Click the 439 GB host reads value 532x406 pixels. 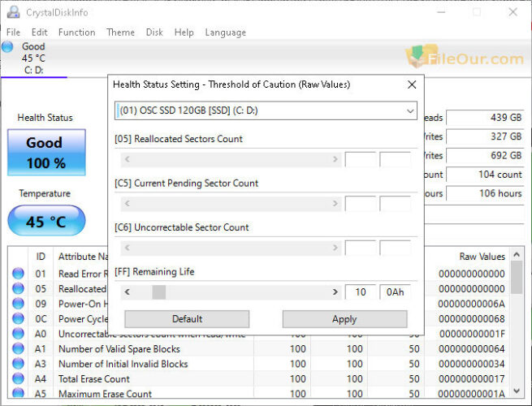coord(485,118)
